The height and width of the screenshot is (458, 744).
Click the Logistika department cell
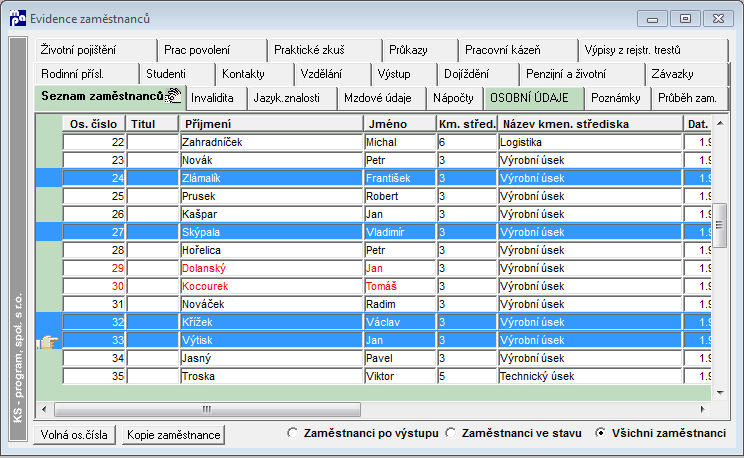(x=590, y=142)
